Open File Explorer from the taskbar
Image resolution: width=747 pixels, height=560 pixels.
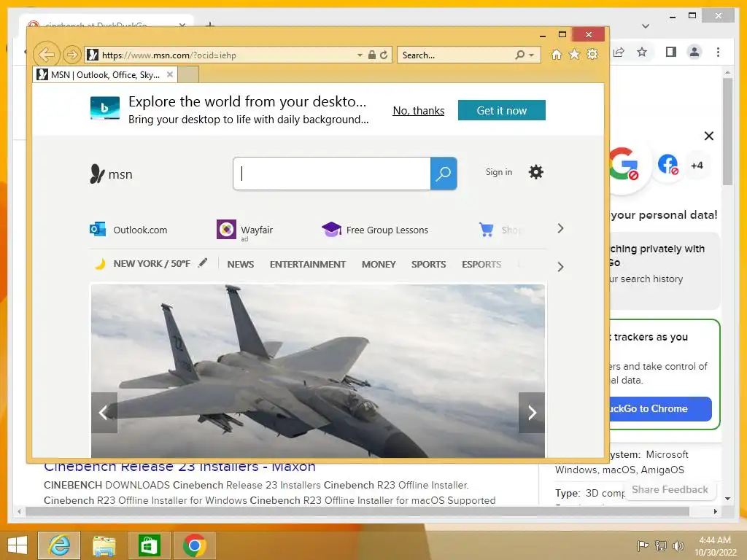104,545
